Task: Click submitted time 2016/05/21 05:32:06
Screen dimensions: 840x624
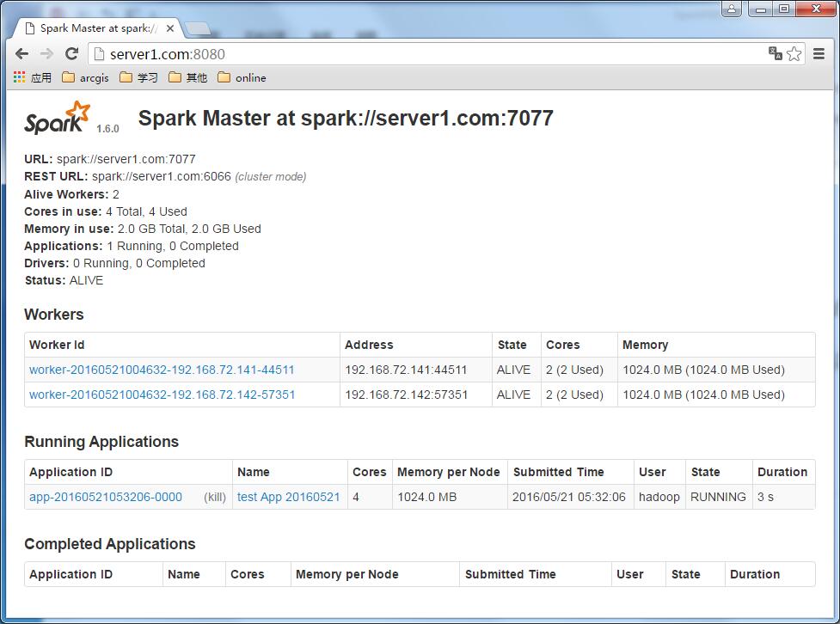Action: click(569, 497)
